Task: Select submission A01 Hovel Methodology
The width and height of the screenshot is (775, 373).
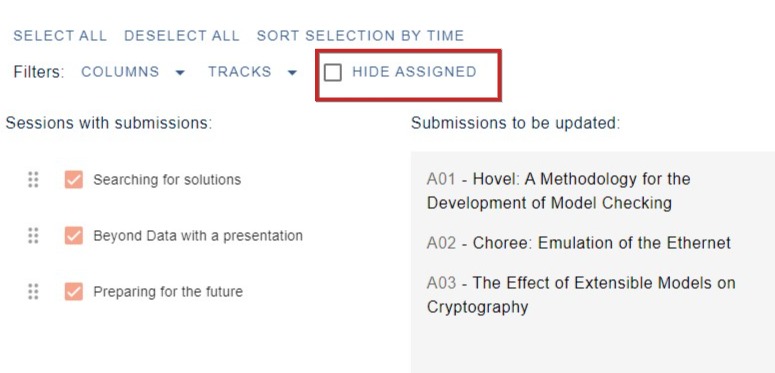Action: [559, 191]
